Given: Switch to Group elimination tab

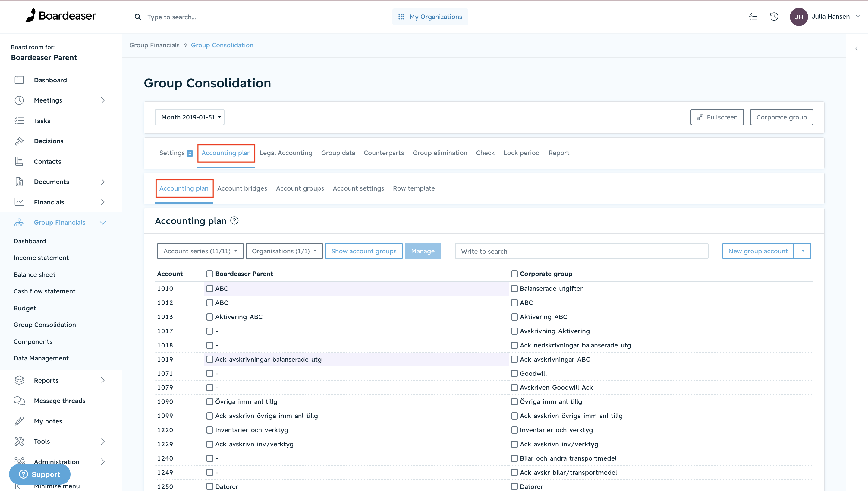Looking at the screenshot, I should 440,153.
